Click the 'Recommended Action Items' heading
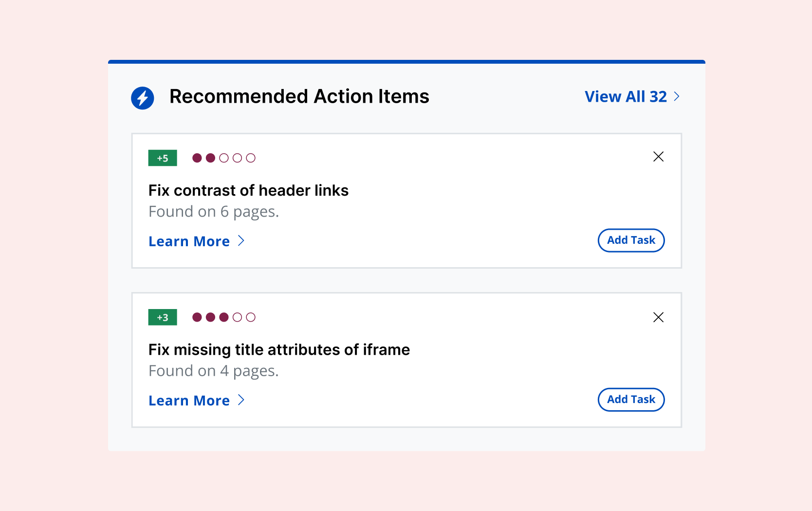This screenshot has width=812, height=511. coord(299,96)
